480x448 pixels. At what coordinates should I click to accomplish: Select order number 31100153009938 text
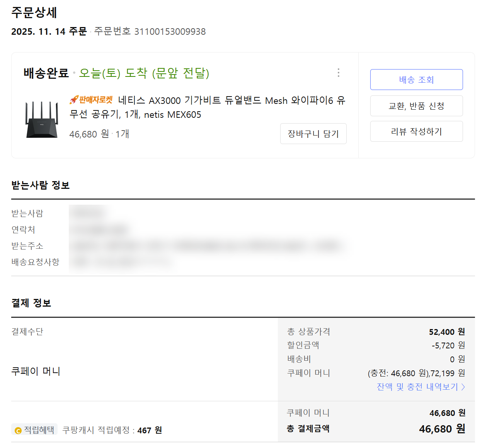pyautogui.click(x=170, y=32)
